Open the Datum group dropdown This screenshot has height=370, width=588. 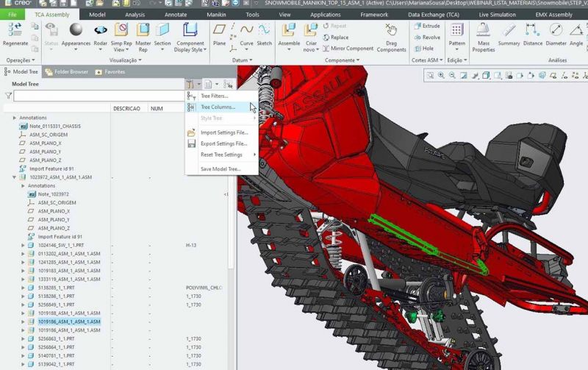coord(242,60)
